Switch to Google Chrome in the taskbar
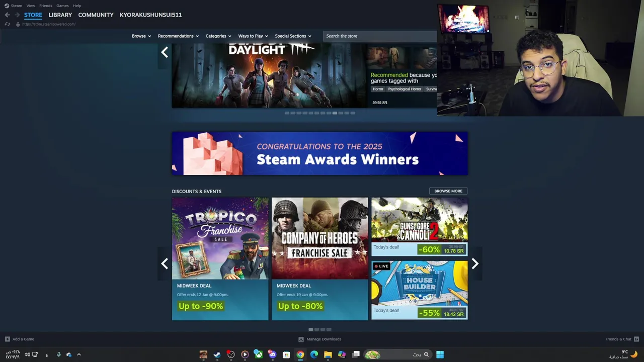Screen dimensions: 644x362 click(300, 354)
